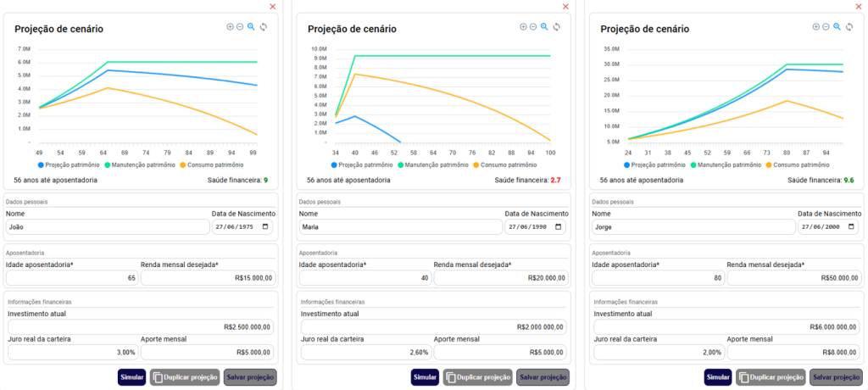Toggle Consumo patrimônio series in Jorge's chart

pyautogui.click(x=797, y=164)
